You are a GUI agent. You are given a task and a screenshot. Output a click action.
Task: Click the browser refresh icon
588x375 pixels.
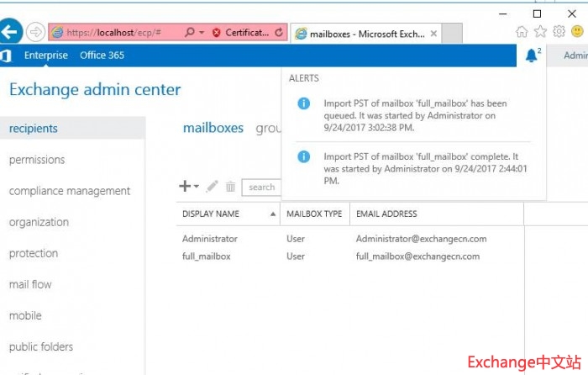click(x=279, y=33)
